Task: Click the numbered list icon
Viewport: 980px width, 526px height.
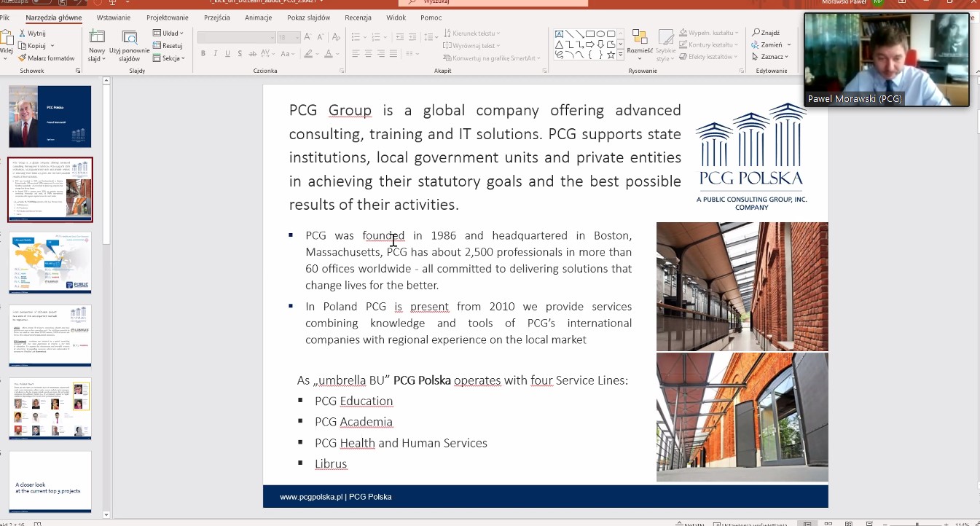Action: point(376,37)
